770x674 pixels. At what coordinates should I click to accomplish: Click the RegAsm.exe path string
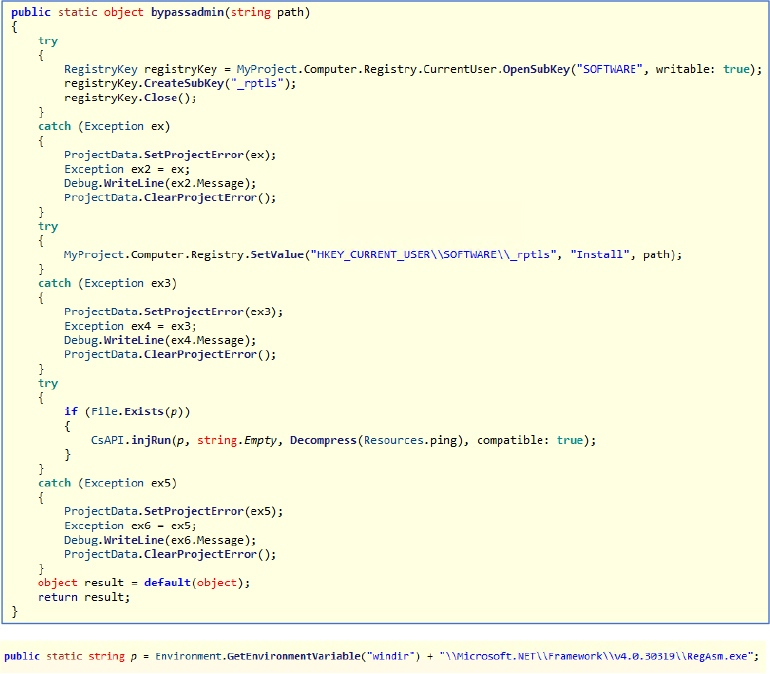click(596, 656)
